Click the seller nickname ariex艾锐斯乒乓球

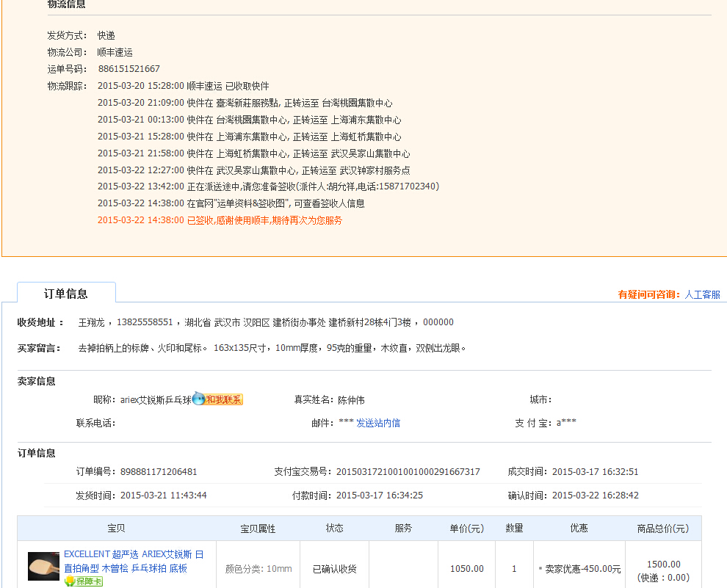tap(155, 400)
